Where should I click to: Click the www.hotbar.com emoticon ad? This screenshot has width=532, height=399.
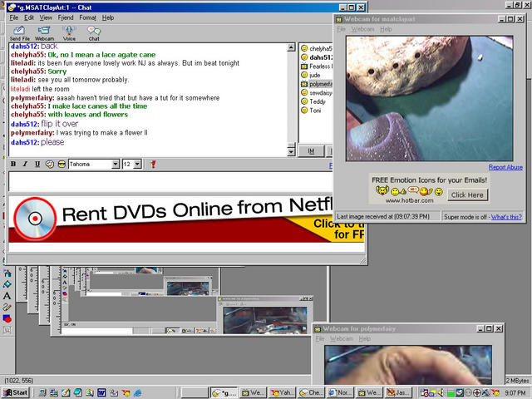429,190
